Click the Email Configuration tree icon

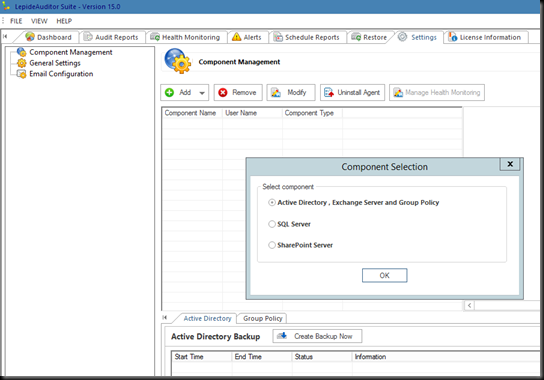coord(22,74)
